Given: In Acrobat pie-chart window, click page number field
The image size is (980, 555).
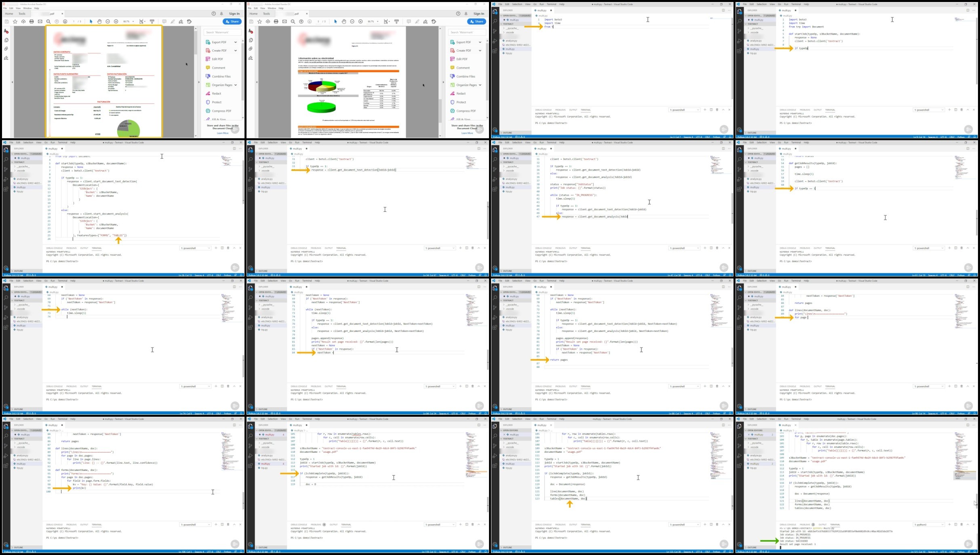Looking at the screenshot, I should click(x=318, y=21).
